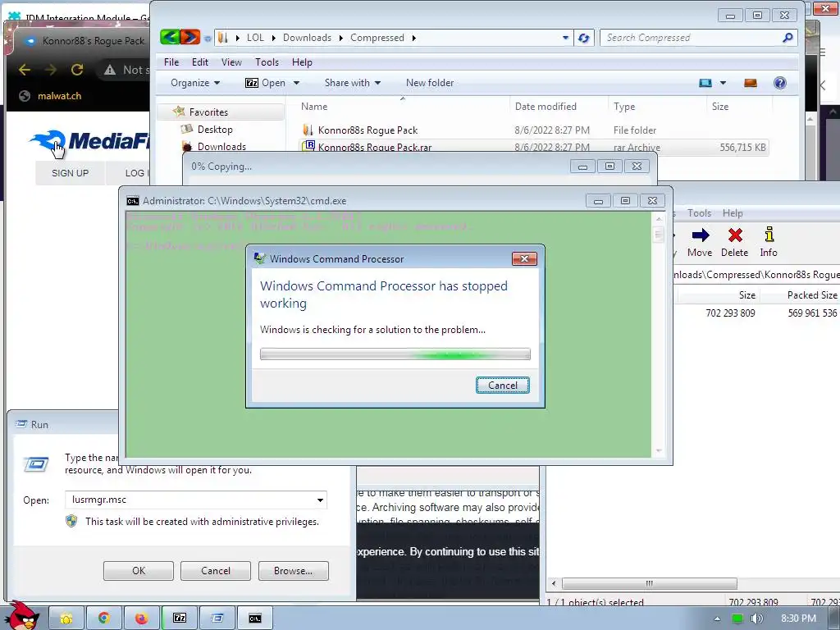The image size is (840, 630).
Task: Select Downloads in the navigation pane
Action: pyautogui.click(x=221, y=146)
